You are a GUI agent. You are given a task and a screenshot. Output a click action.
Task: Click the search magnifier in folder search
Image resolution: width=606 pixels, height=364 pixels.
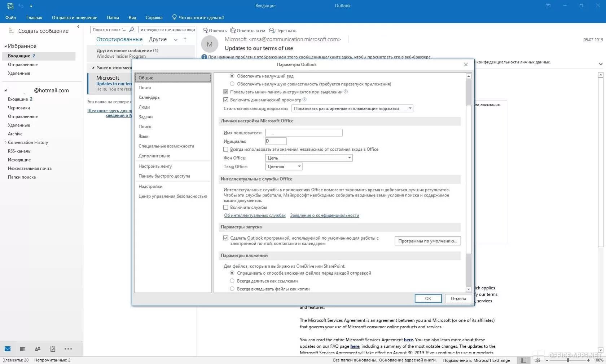pyautogui.click(x=132, y=30)
